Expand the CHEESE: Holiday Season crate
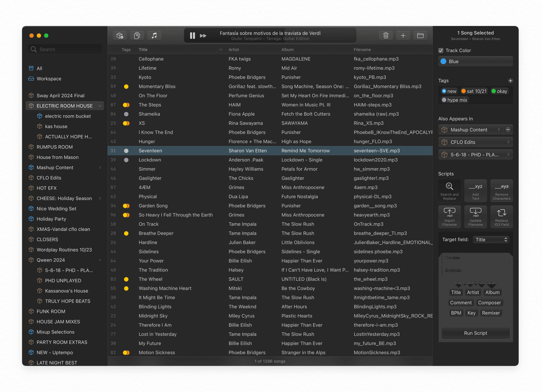The width and height of the screenshot is (542, 392). [x=100, y=198]
